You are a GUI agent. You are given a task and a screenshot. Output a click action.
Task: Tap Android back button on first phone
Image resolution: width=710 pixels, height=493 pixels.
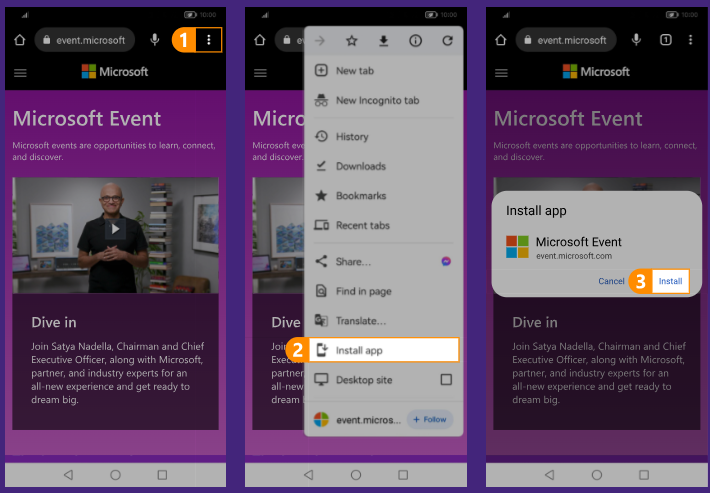click(68, 474)
